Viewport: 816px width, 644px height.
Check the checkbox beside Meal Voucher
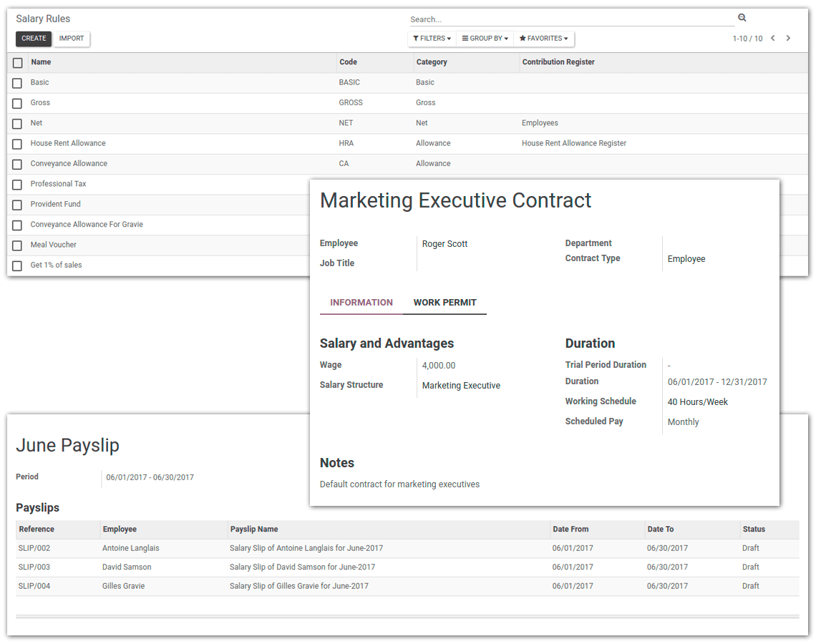tap(17, 245)
